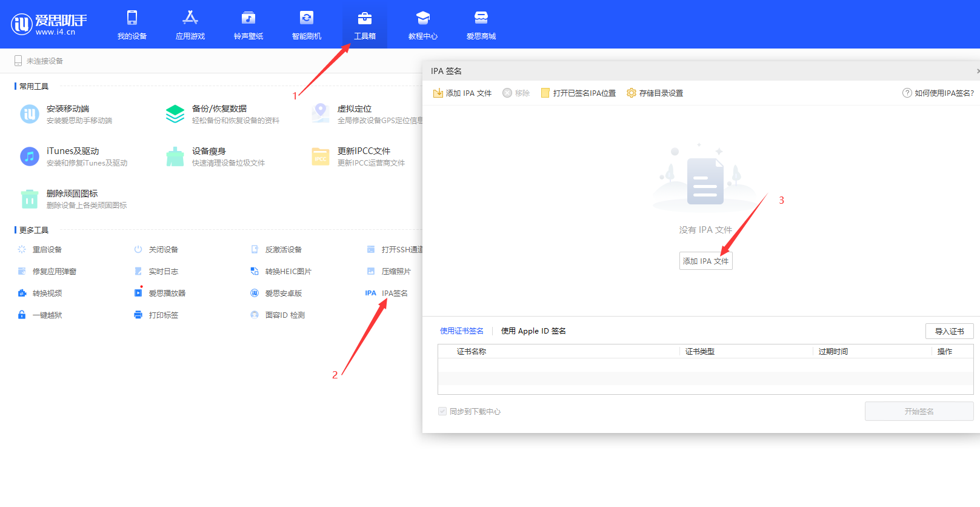980x507 pixels.
Task: Open the 爱思商城 tab
Action: 481,25
